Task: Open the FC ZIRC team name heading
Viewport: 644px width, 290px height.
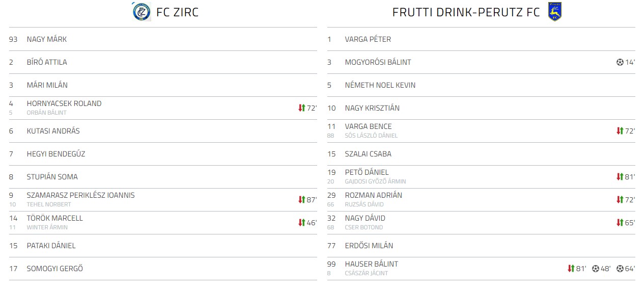Action: point(177,12)
